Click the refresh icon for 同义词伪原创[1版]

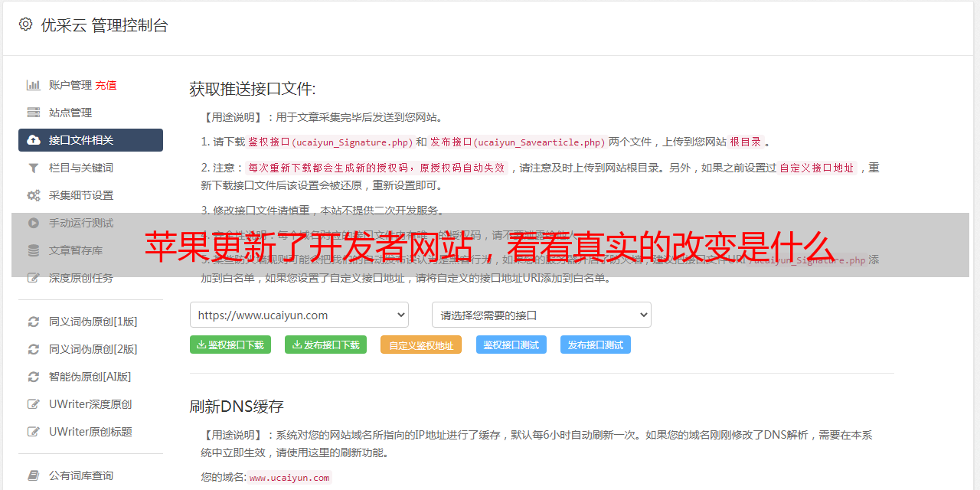[34, 322]
